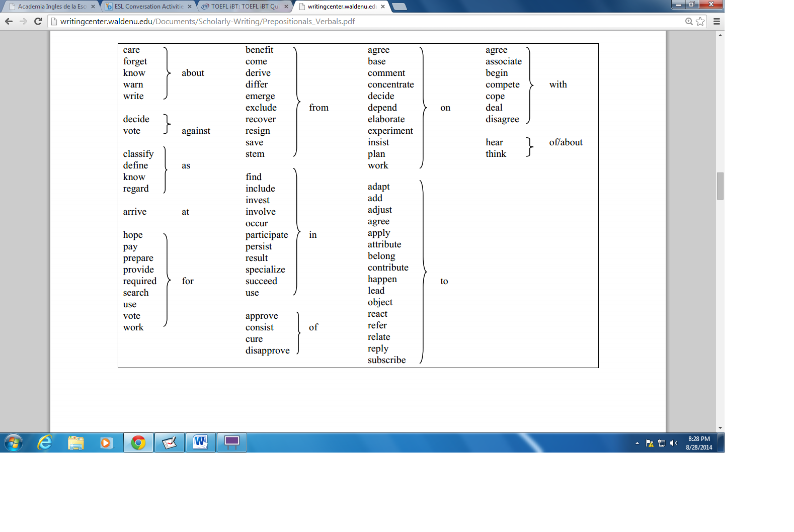Open the zoom magnifier in address bar
The image size is (794, 532).
tap(689, 21)
